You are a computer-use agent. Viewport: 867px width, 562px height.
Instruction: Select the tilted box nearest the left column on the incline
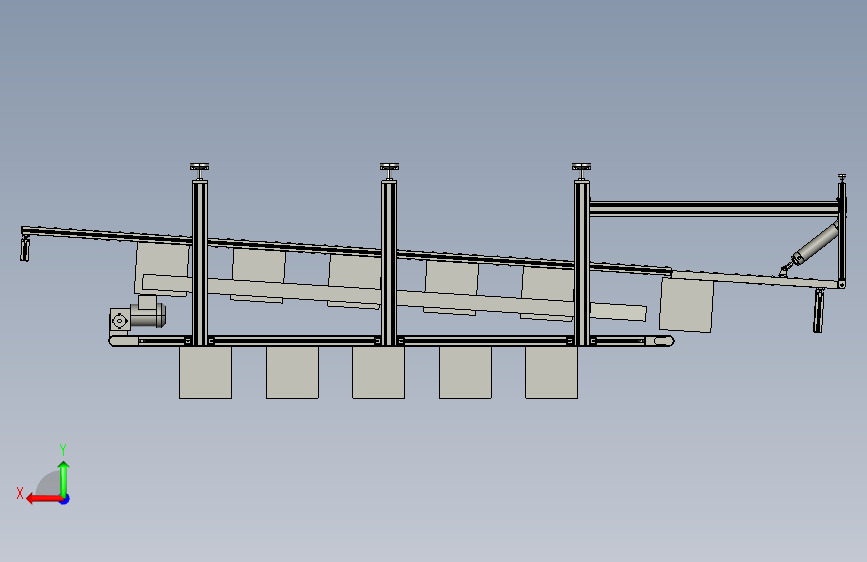click(163, 269)
